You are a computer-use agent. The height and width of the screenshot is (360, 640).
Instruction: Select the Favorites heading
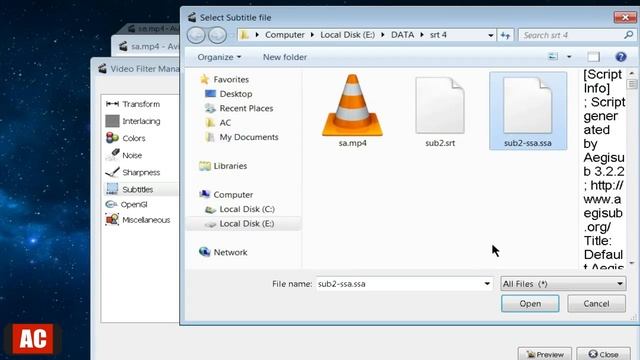coord(224,80)
